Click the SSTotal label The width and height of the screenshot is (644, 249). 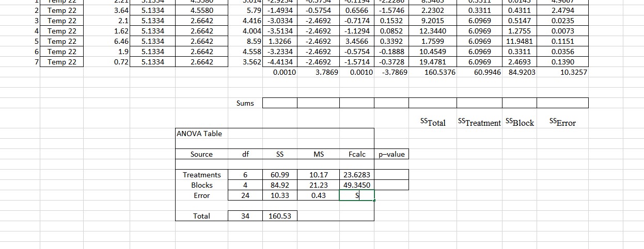[x=433, y=123]
